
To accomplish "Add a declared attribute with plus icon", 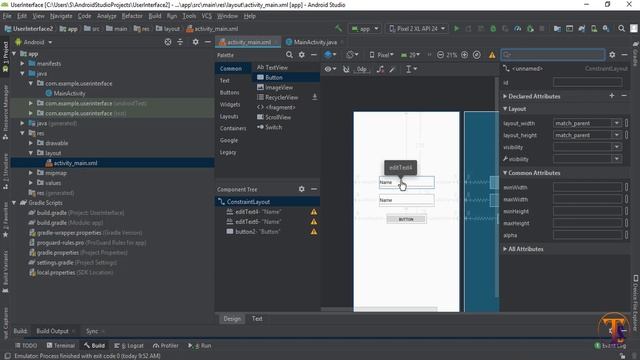I will (x=612, y=96).
